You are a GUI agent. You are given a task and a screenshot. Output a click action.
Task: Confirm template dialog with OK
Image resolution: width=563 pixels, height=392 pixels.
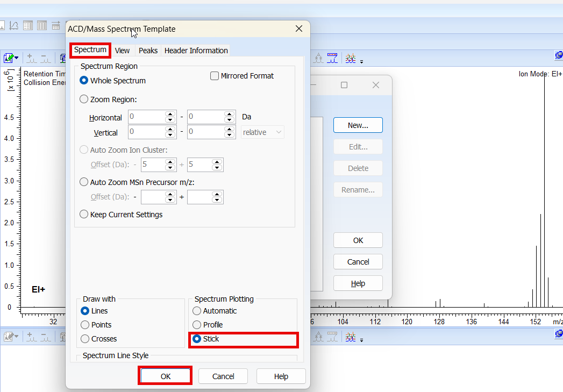(x=166, y=376)
